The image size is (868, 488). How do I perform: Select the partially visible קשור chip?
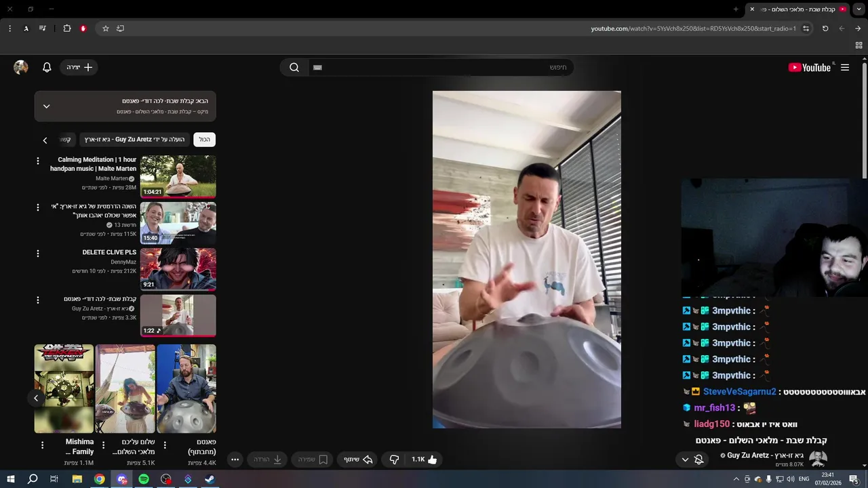(65, 140)
